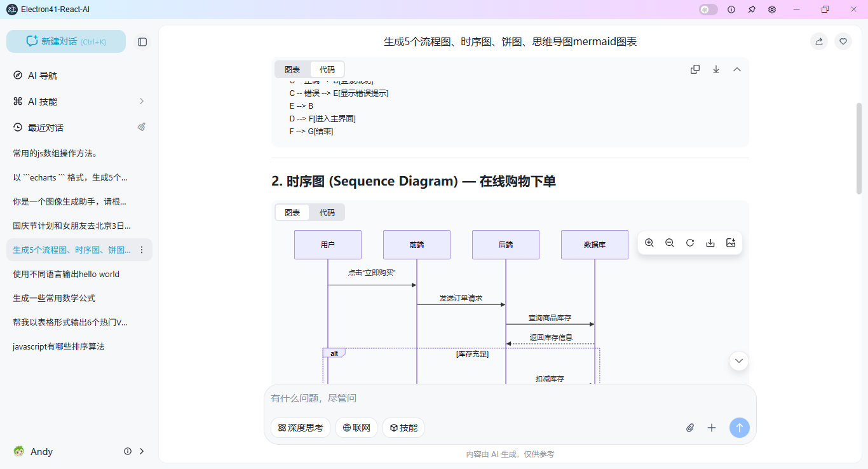Collapse the first code block
The width and height of the screenshot is (868, 469).
coord(737,69)
